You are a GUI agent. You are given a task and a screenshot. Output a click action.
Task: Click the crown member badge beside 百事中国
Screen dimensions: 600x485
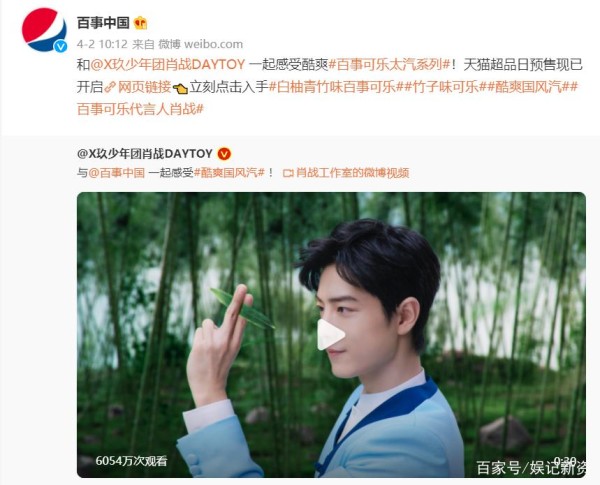pyautogui.click(x=140, y=23)
